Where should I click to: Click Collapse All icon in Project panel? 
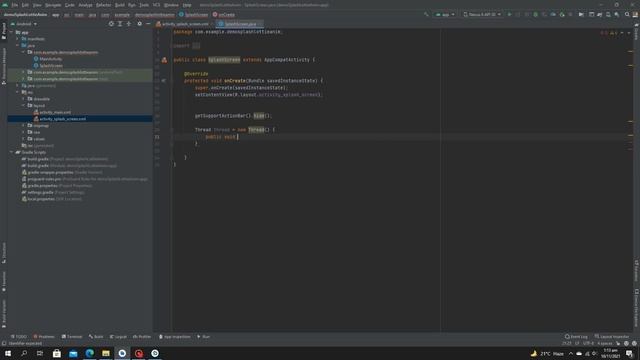(129, 24)
